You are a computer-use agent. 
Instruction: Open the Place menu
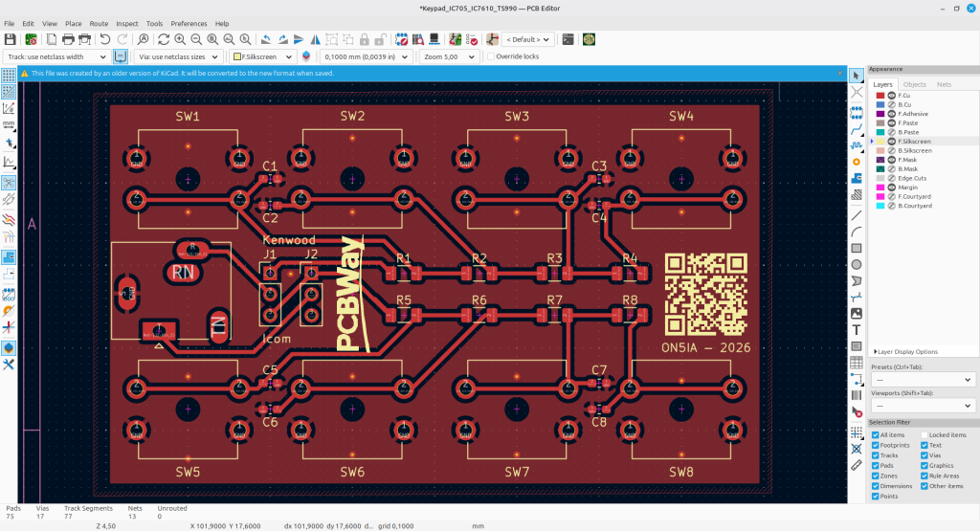click(x=73, y=24)
